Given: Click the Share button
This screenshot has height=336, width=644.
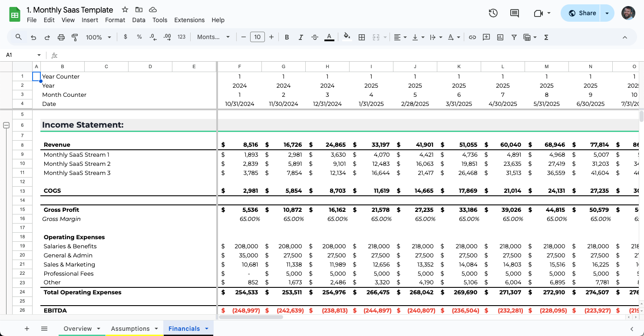Looking at the screenshot, I should pyautogui.click(x=582, y=13).
